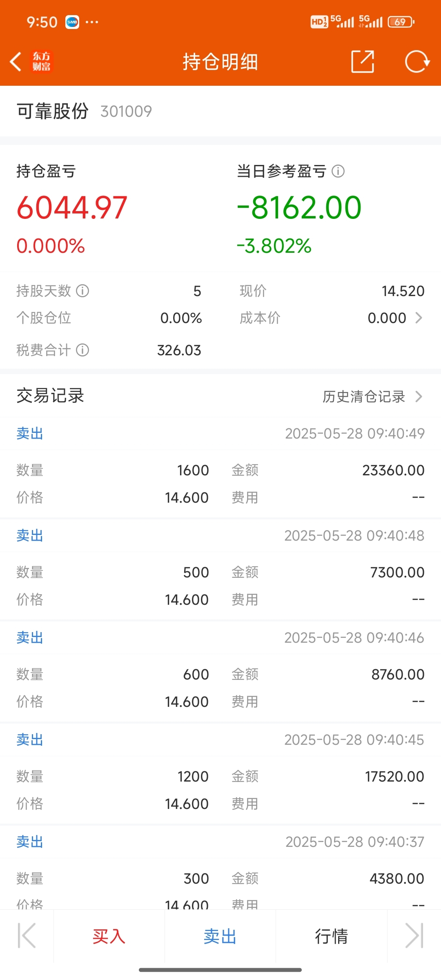Open the 09:40:49 sell record of 1600 shares

(220, 468)
